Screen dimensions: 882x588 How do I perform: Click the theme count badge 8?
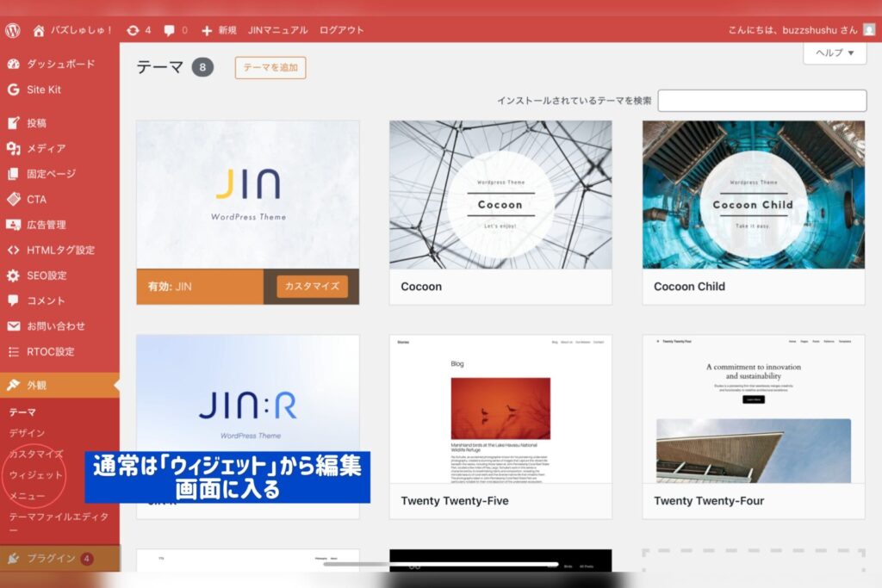click(202, 67)
